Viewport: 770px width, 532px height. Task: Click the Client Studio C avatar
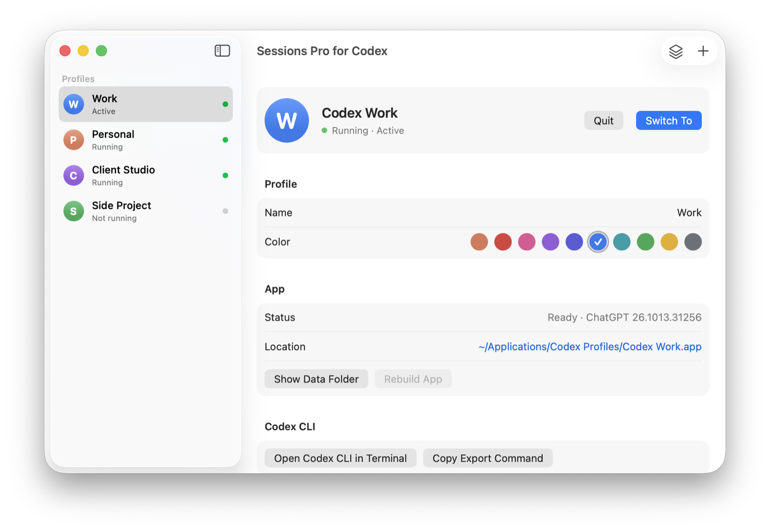point(74,176)
